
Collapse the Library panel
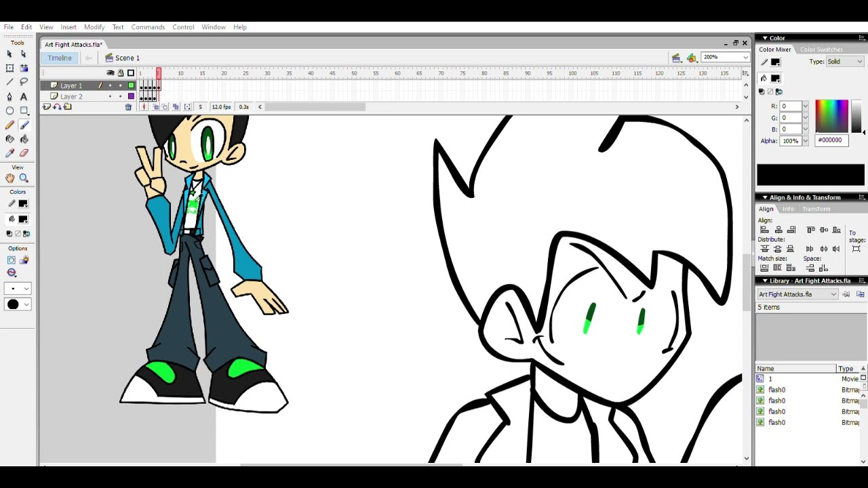[764, 281]
